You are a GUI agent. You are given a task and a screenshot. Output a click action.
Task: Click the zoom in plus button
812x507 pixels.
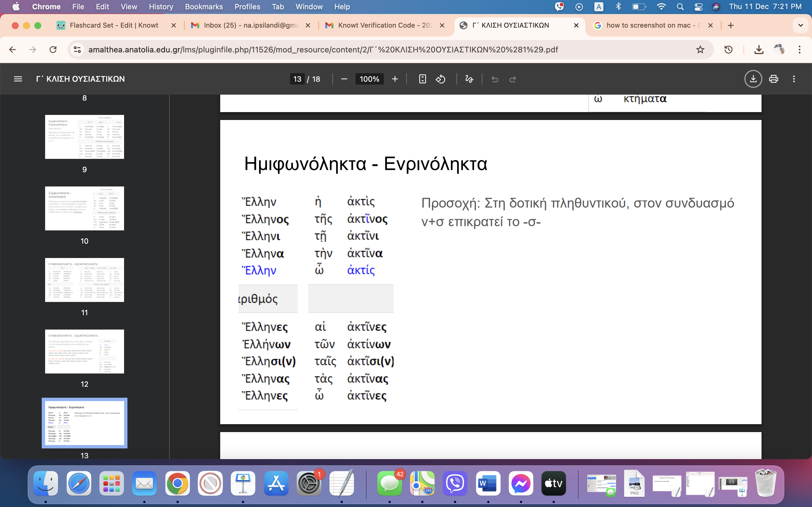click(395, 79)
